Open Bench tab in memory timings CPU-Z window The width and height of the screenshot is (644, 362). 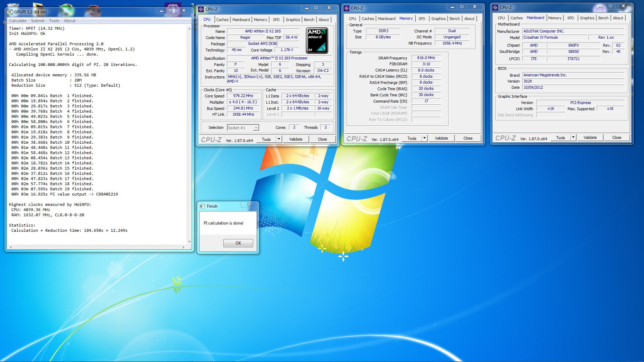coord(455,19)
